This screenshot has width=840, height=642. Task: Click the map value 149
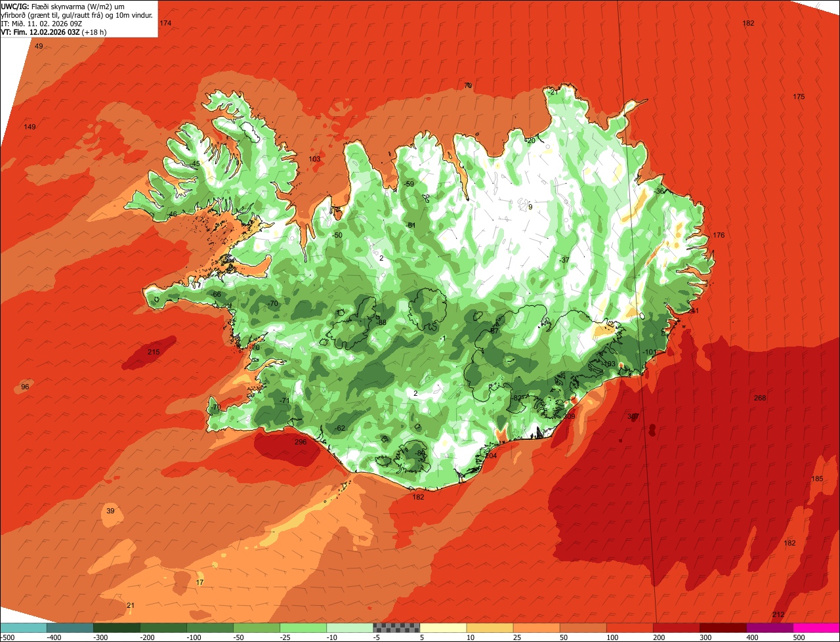(x=30, y=127)
